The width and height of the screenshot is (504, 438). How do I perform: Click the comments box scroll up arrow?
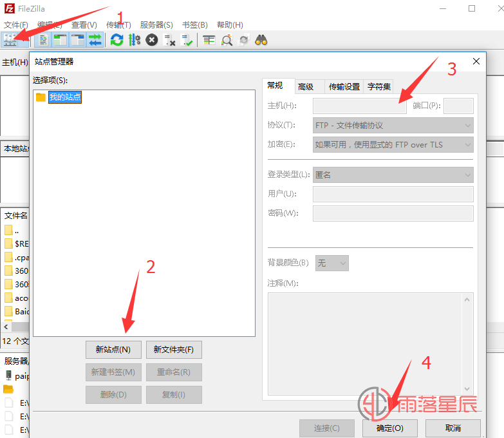click(467, 300)
